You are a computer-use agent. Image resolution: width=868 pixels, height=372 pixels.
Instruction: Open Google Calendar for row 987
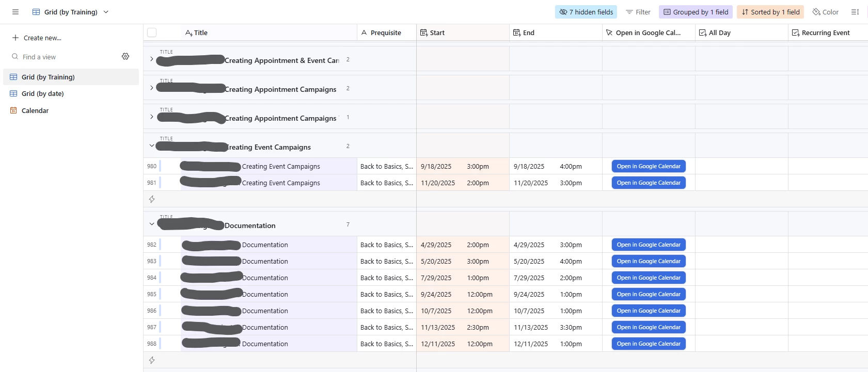(649, 327)
